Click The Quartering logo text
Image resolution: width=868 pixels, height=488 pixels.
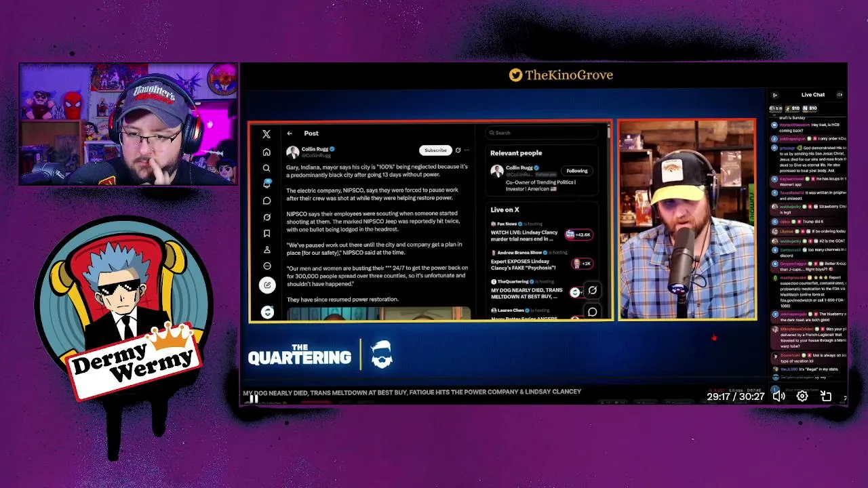pyautogui.click(x=300, y=354)
